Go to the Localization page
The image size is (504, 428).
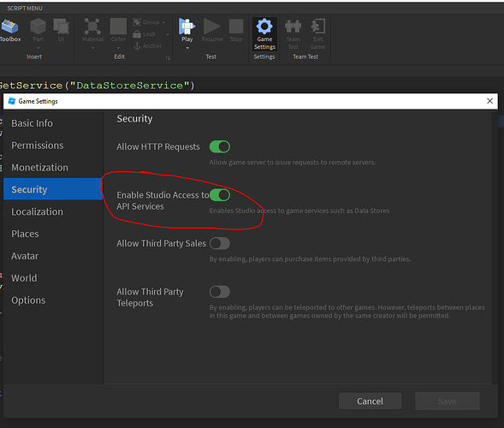click(x=53, y=211)
